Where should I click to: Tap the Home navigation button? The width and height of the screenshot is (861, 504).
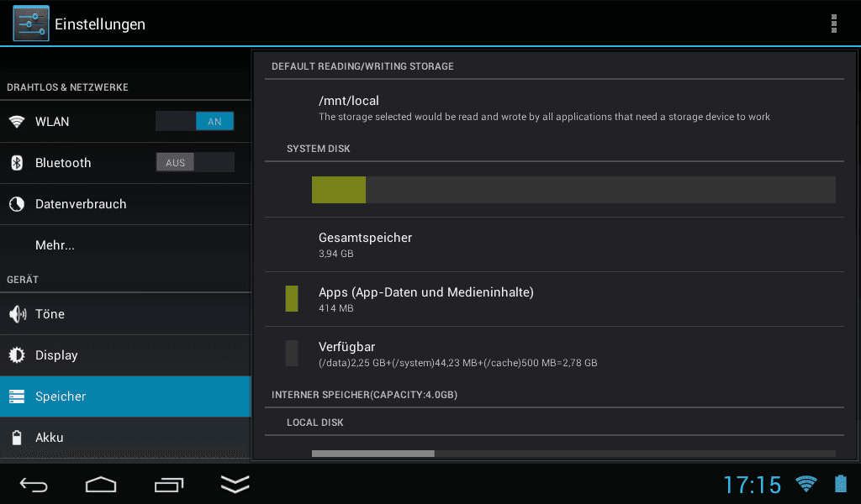tap(101, 485)
